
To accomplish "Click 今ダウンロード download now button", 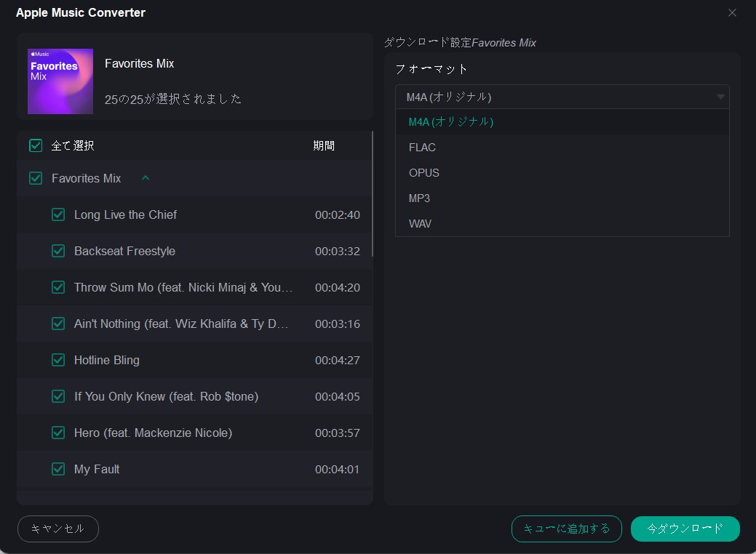I will pos(685,529).
